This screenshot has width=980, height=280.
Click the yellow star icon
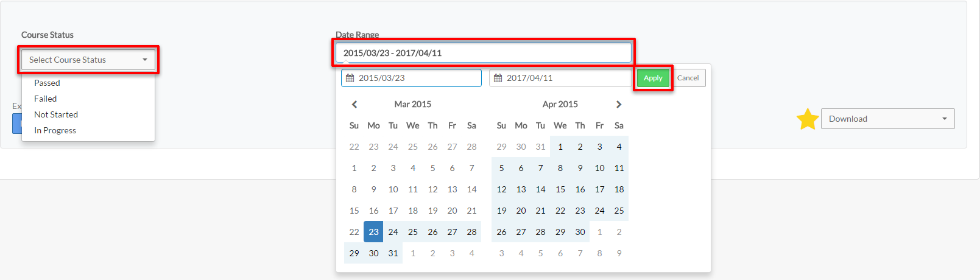coord(808,119)
